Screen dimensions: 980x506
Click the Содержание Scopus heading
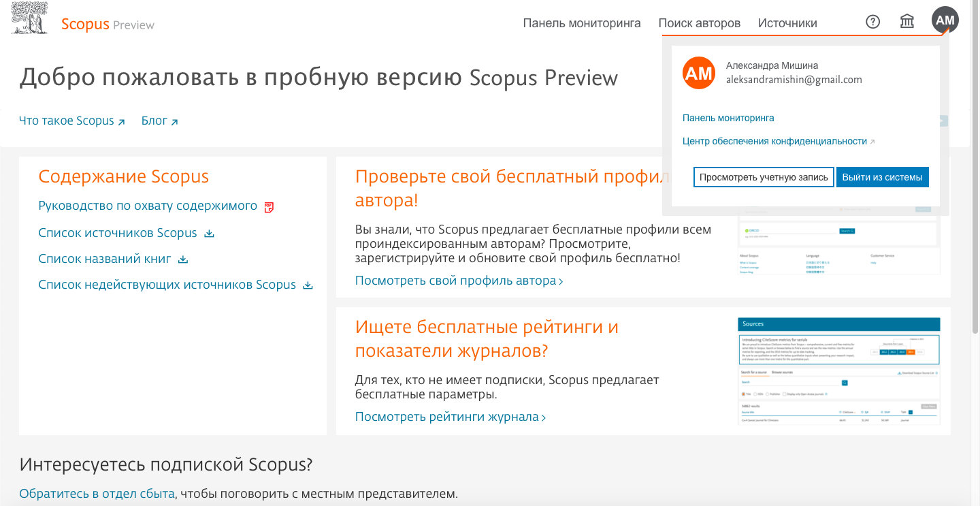click(x=123, y=177)
